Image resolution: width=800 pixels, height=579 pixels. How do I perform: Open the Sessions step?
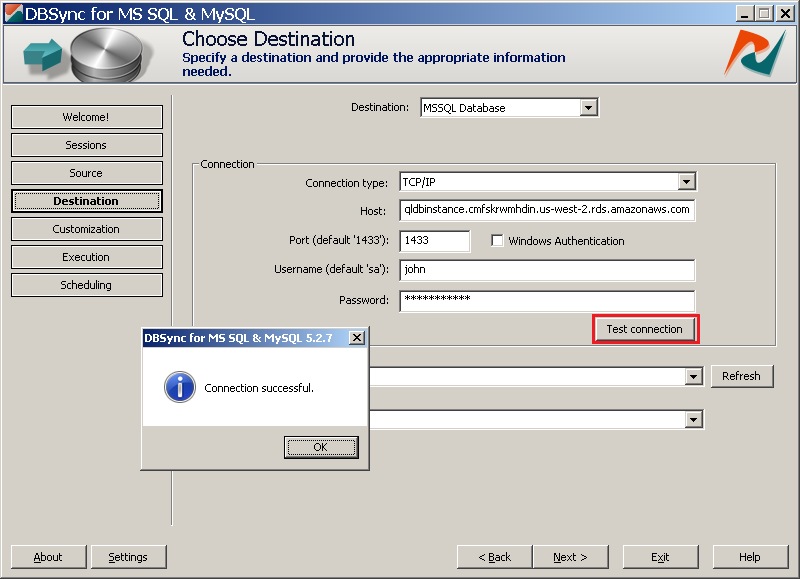click(87, 145)
